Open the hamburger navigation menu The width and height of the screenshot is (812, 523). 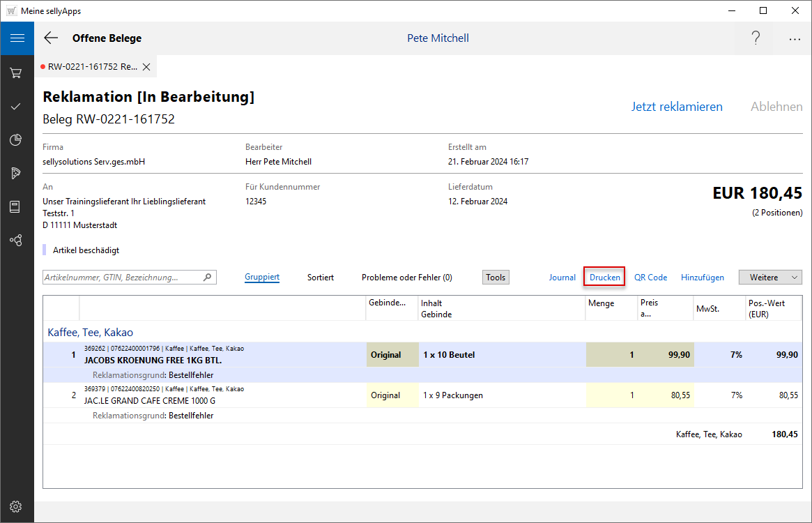pos(17,38)
